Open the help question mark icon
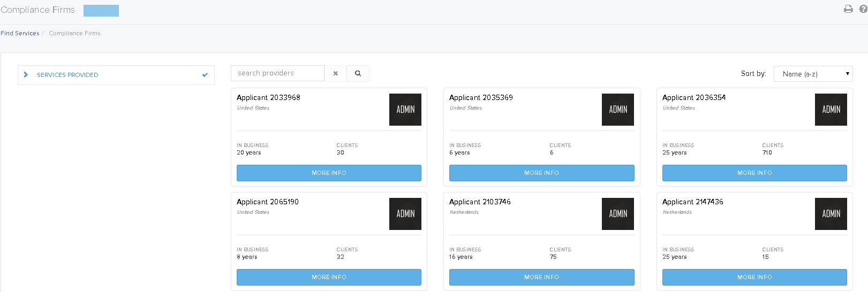The width and height of the screenshot is (868, 292). [x=863, y=9]
